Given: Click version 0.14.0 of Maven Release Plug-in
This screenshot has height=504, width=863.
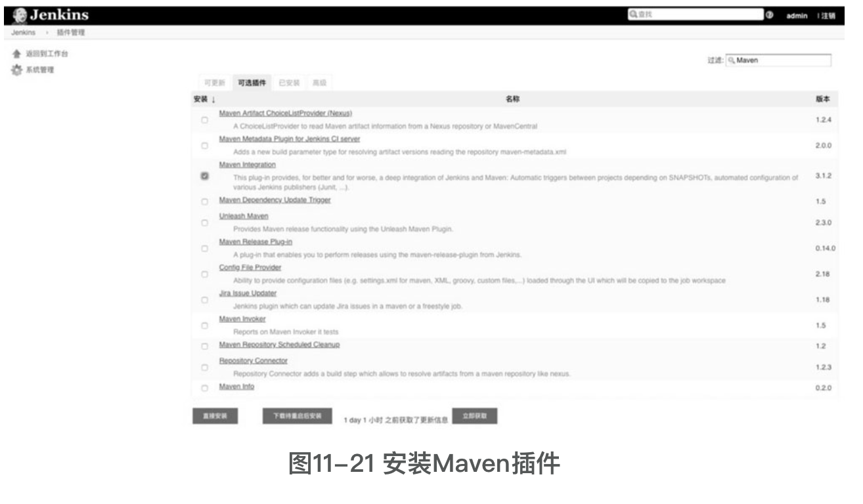Looking at the screenshot, I should pos(825,249).
